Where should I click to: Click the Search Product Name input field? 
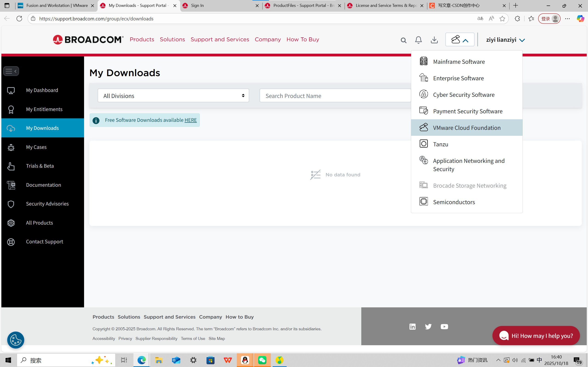pyautogui.click(x=335, y=95)
